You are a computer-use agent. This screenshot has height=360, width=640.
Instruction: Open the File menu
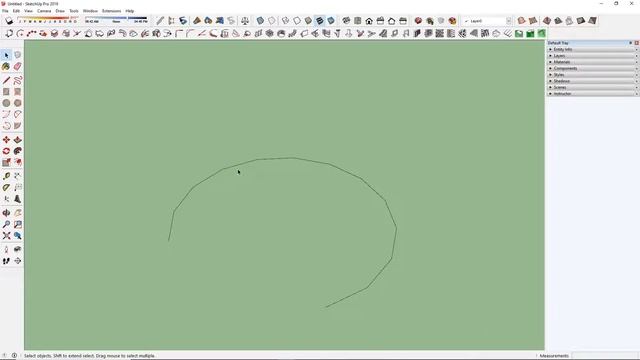pyautogui.click(x=5, y=11)
